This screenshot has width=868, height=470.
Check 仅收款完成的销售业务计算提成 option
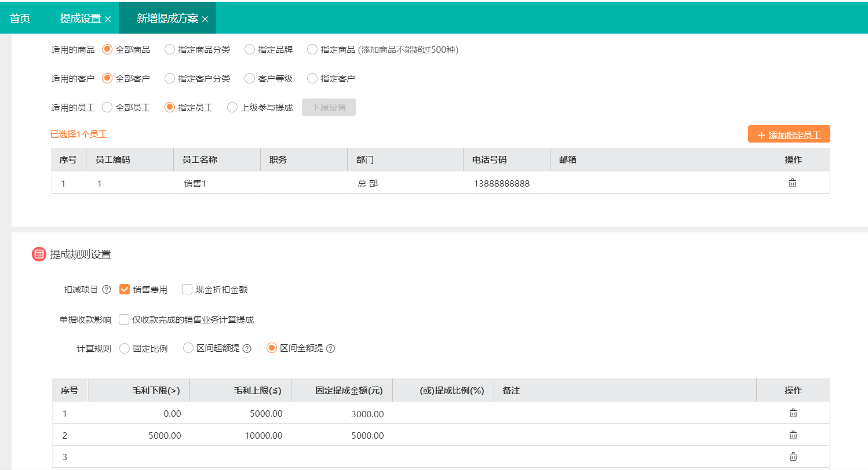pyautogui.click(x=124, y=319)
